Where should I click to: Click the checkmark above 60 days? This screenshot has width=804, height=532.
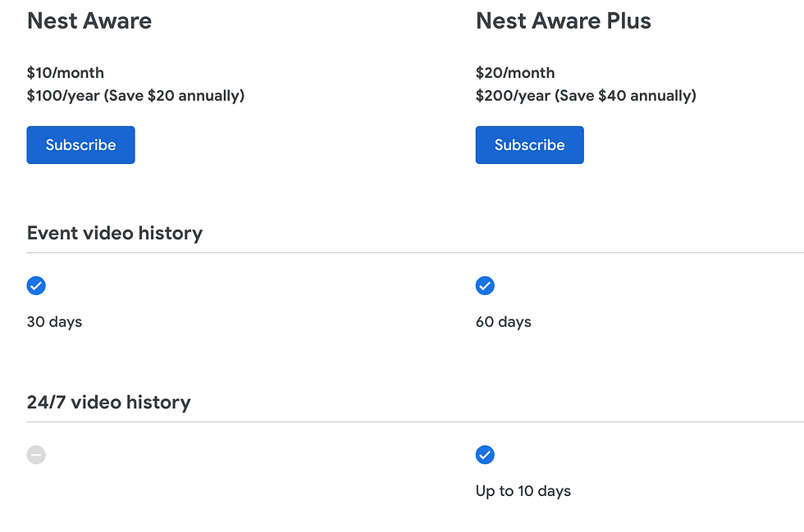(x=485, y=285)
